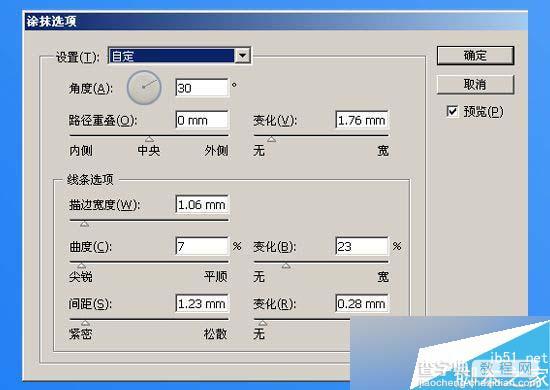Click the 变化(B) variation slider thumb
550x390 pixels.
[286, 265]
